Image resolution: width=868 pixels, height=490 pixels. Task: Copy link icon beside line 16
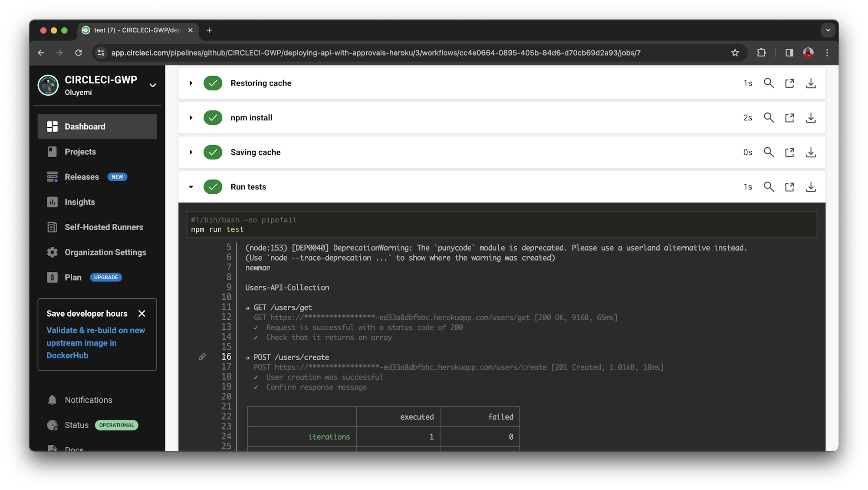tap(202, 357)
